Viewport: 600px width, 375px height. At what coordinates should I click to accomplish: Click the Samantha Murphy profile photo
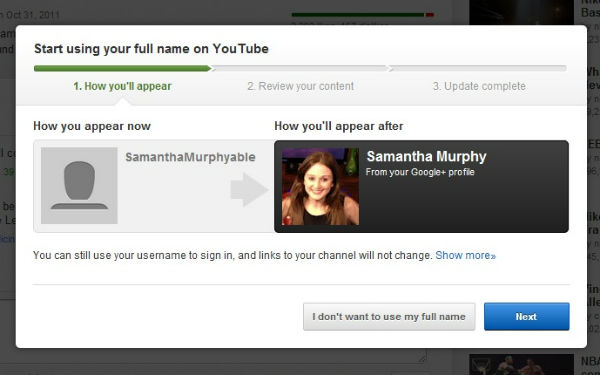320,186
